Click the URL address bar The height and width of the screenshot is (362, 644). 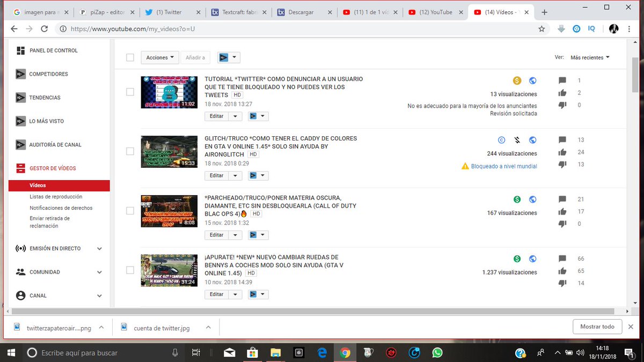(301, 28)
